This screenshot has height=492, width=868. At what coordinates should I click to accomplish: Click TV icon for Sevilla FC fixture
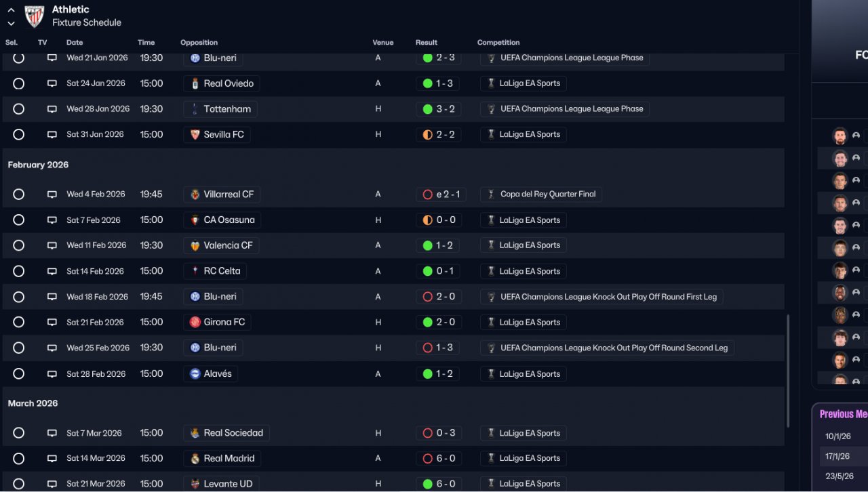pos(52,135)
